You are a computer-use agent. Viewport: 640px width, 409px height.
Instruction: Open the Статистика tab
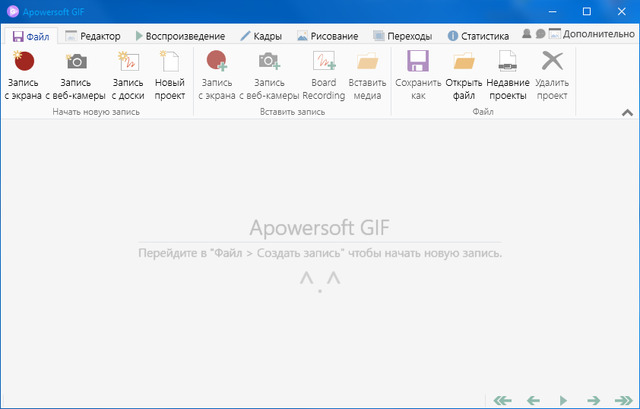tap(478, 36)
